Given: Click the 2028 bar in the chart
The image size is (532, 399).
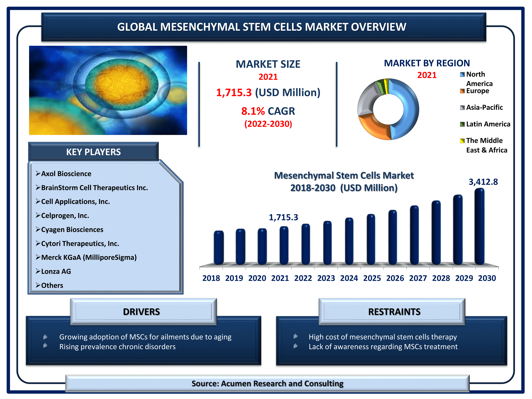Looking at the screenshot, I should [436, 232].
